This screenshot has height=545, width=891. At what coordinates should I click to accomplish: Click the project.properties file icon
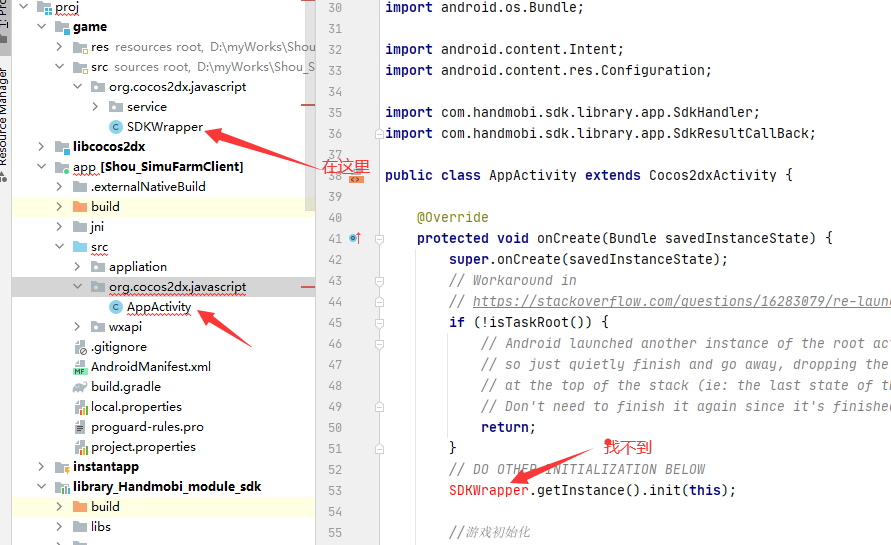point(80,447)
